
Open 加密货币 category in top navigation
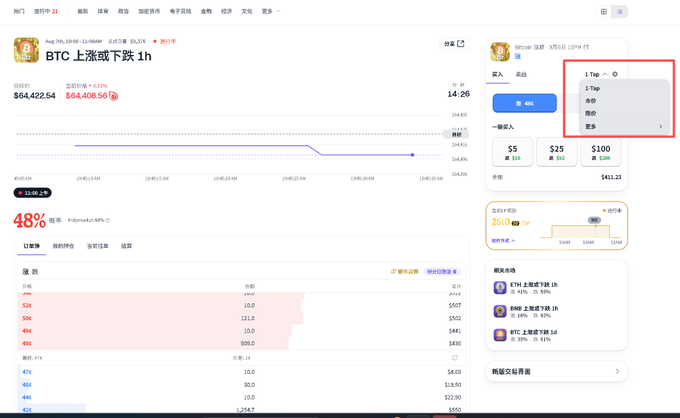click(149, 11)
